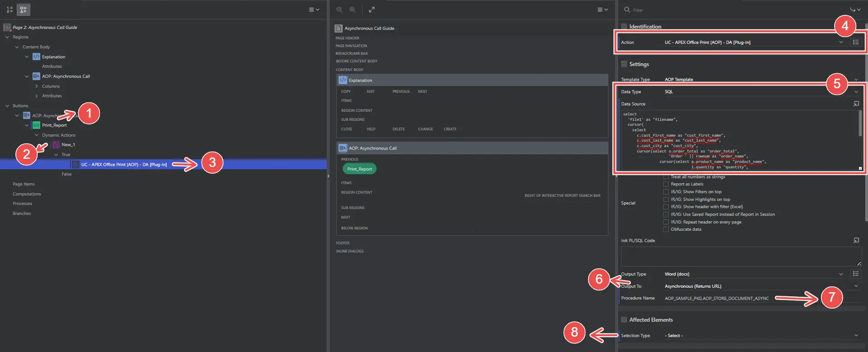
Task: Collapse the Identification section
Action: [x=624, y=26]
